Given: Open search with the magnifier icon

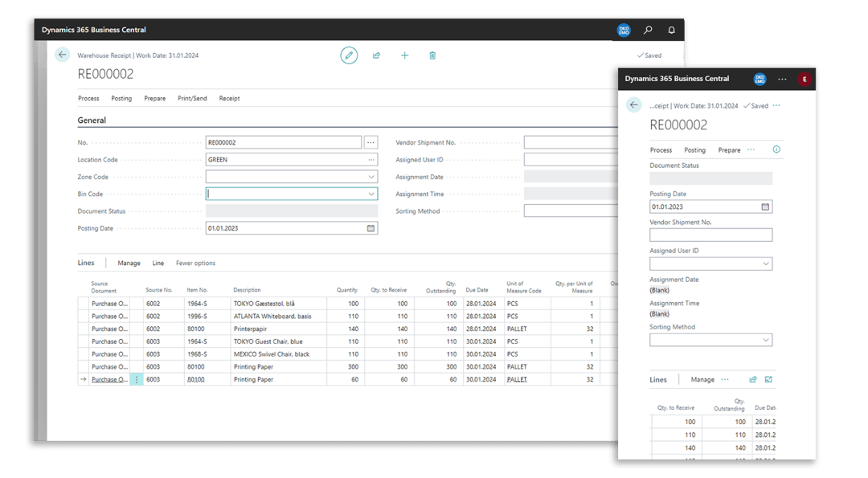Looking at the screenshot, I should 648,30.
